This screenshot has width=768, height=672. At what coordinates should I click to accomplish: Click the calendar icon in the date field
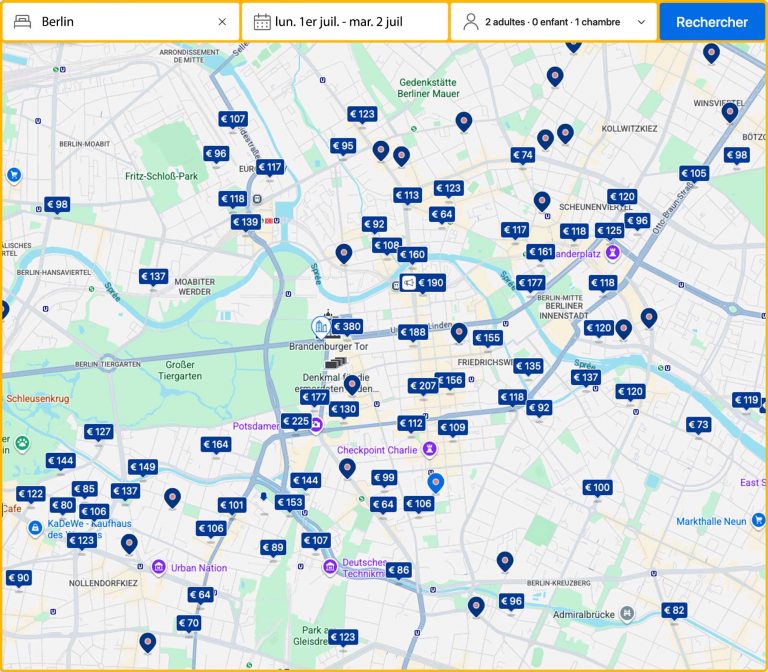262,22
